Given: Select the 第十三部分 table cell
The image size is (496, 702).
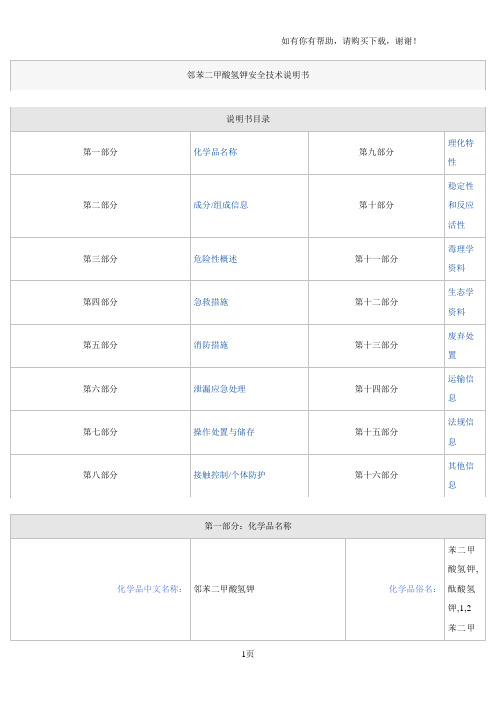Looking at the screenshot, I should [x=376, y=346].
